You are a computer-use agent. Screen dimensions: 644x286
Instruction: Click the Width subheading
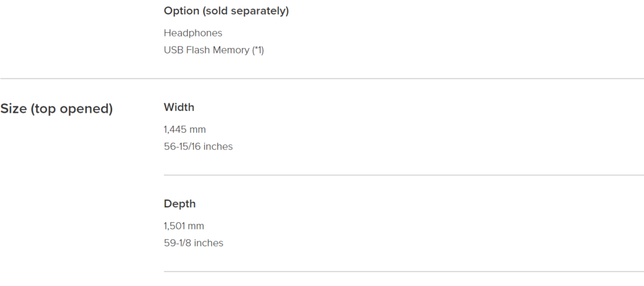[179, 107]
